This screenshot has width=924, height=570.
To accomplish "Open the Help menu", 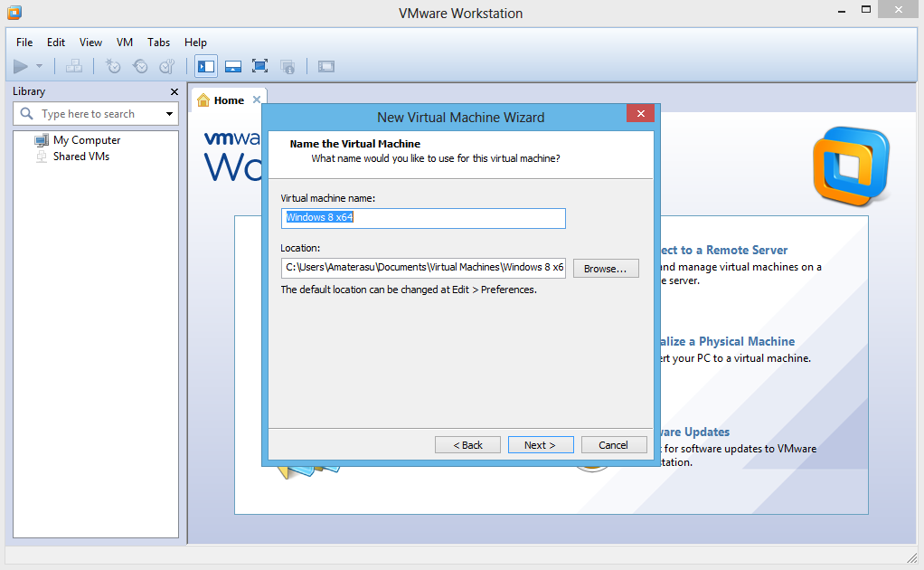I will click(x=195, y=43).
